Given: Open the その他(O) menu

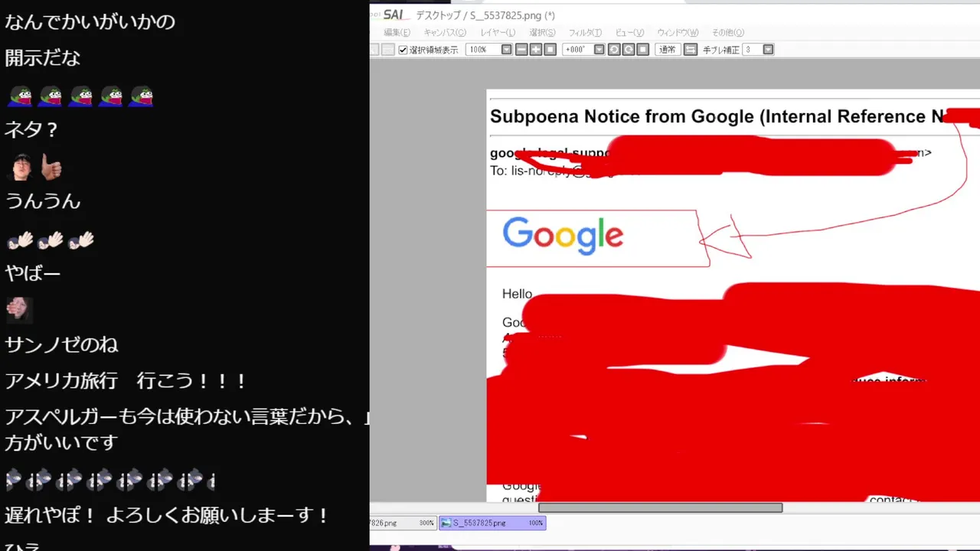Looking at the screenshot, I should tap(727, 32).
